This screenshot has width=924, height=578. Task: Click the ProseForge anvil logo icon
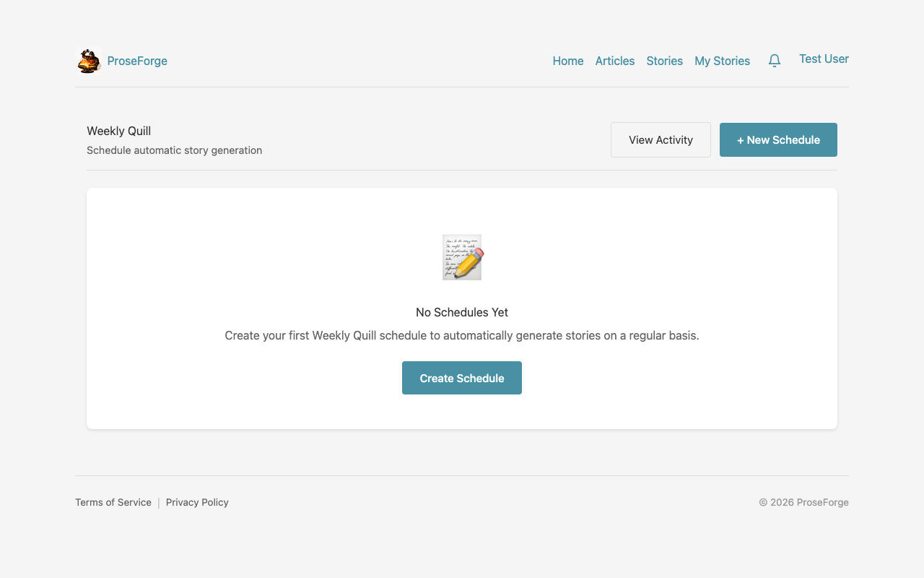pos(89,61)
